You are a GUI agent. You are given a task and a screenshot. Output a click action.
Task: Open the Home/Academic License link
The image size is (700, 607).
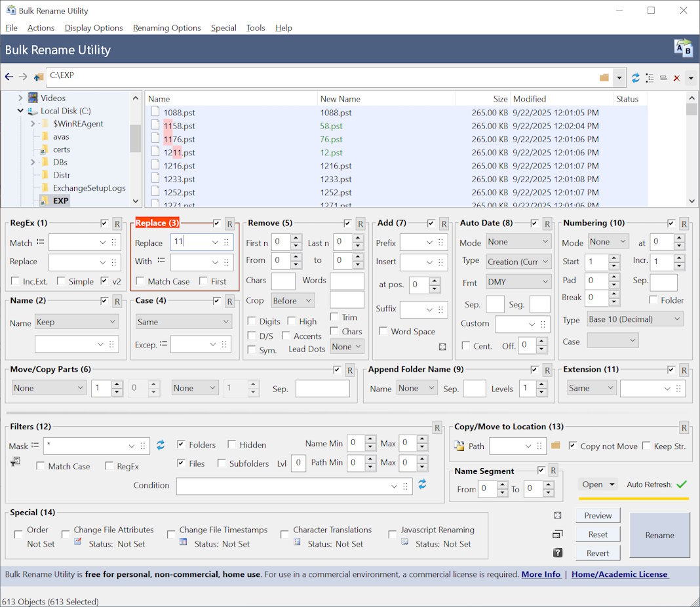[x=619, y=574]
